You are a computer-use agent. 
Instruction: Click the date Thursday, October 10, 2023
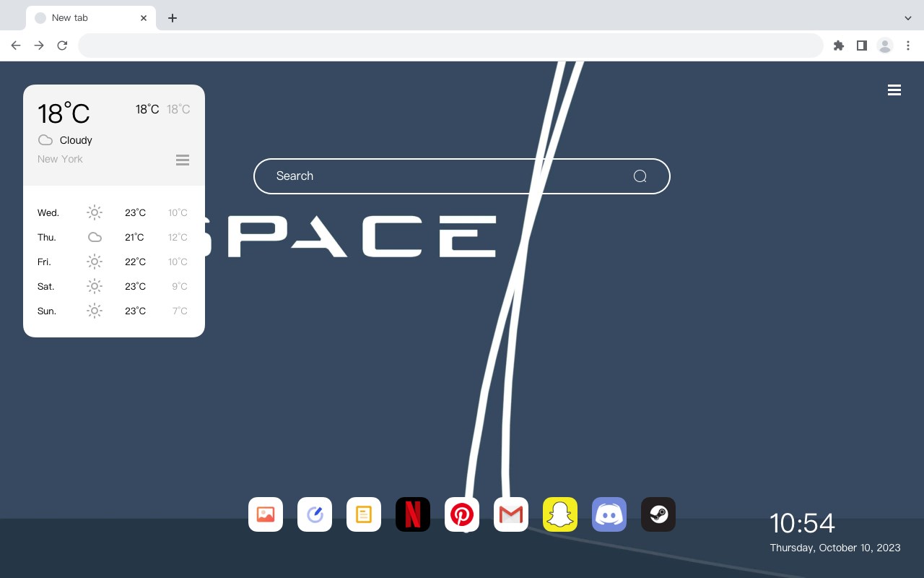(x=835, y=548)
